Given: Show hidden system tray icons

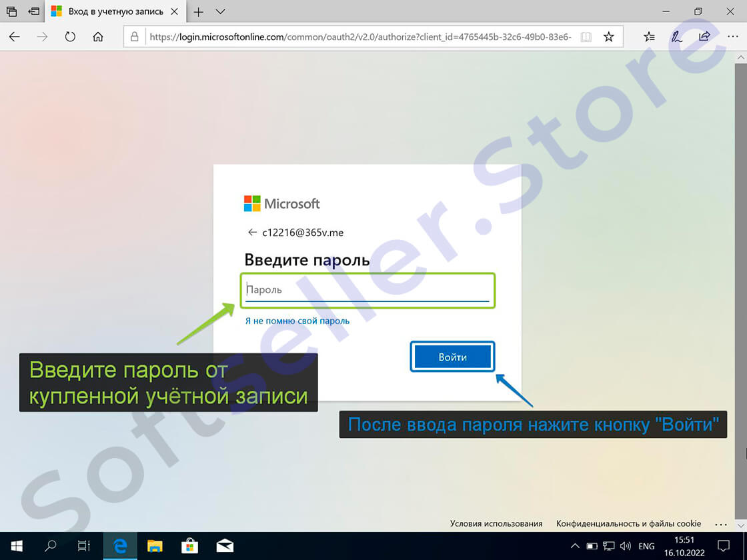Looking at the screenshot, I should click(x=575, y=546).
